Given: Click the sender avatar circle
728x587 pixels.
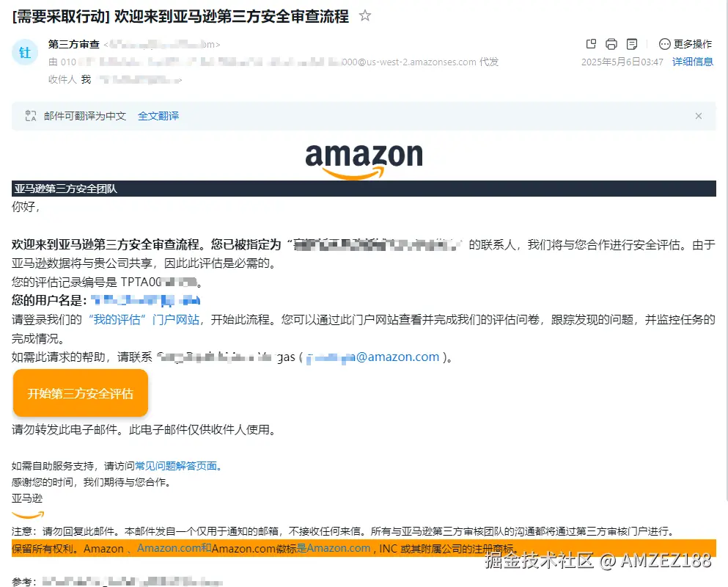Looking at the screenshot, I should coord(25,52).
